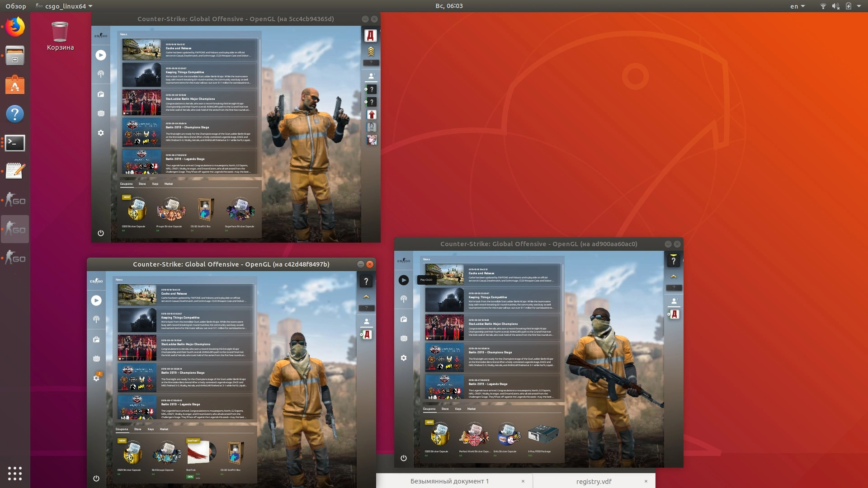Close the registry.vdf tab
The width and height of the screenshot is (868, 488).
coord(646,481)
